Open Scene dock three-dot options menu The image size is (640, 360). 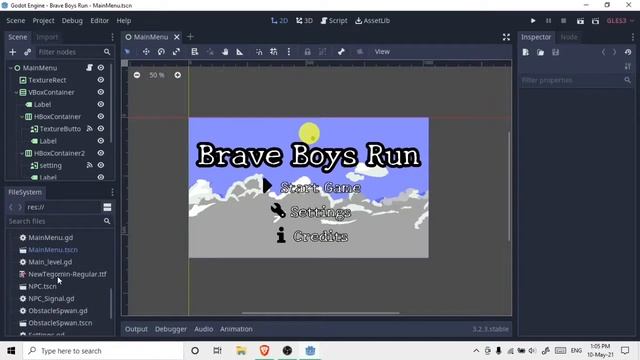[x=113, y=37]
